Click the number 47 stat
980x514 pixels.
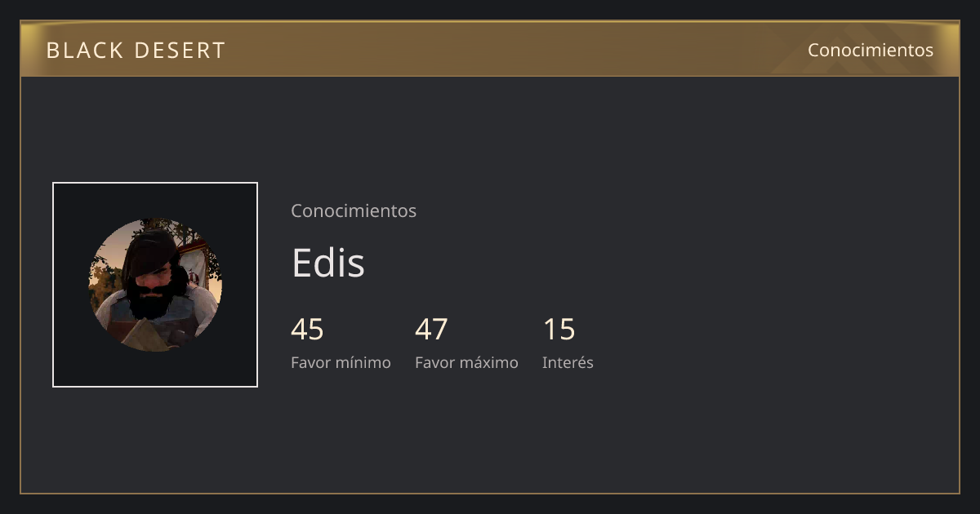(431, 330)
